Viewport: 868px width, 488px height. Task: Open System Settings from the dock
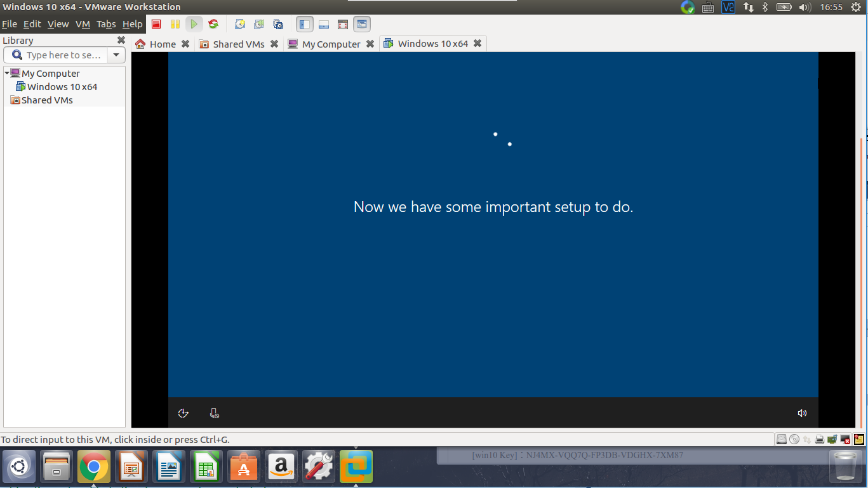319,468
